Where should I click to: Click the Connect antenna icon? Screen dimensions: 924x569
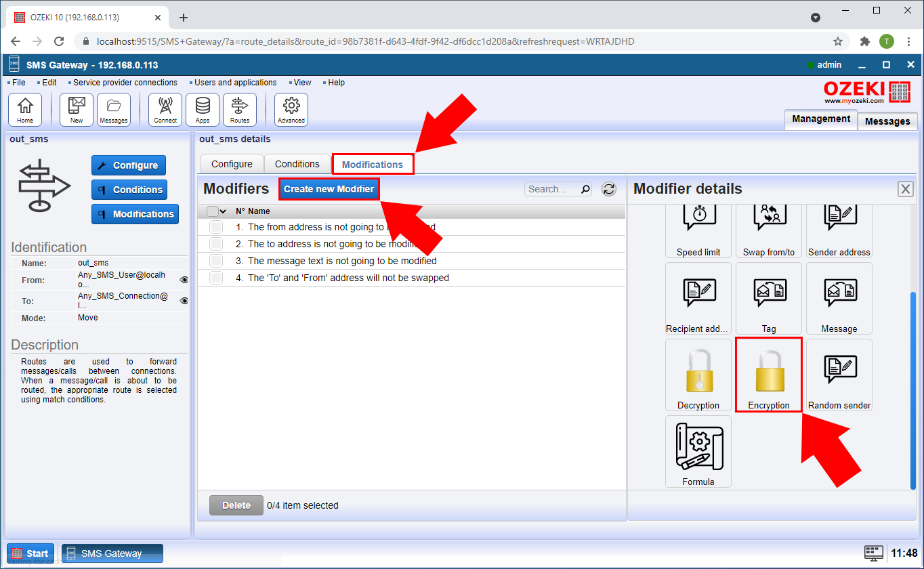pyautogui.click(x=165, y=110)
